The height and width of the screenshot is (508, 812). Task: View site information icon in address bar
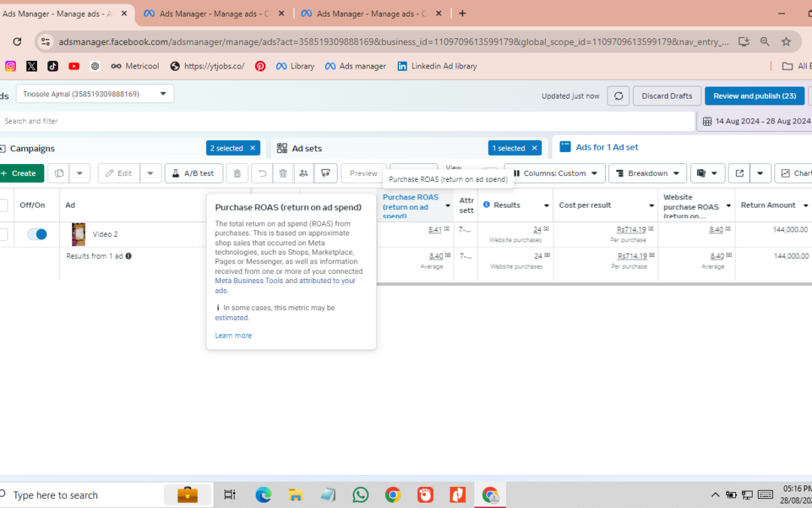click(x=46, y=41)
